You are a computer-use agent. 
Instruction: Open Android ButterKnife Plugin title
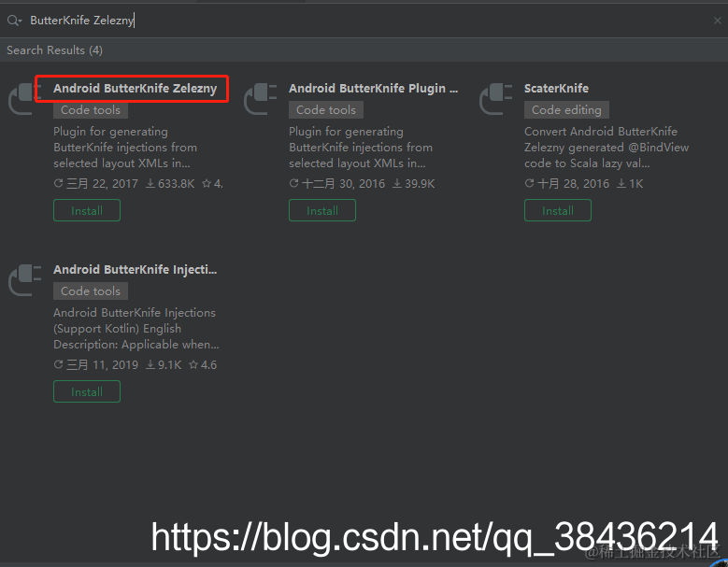click(x=373, y=89)
